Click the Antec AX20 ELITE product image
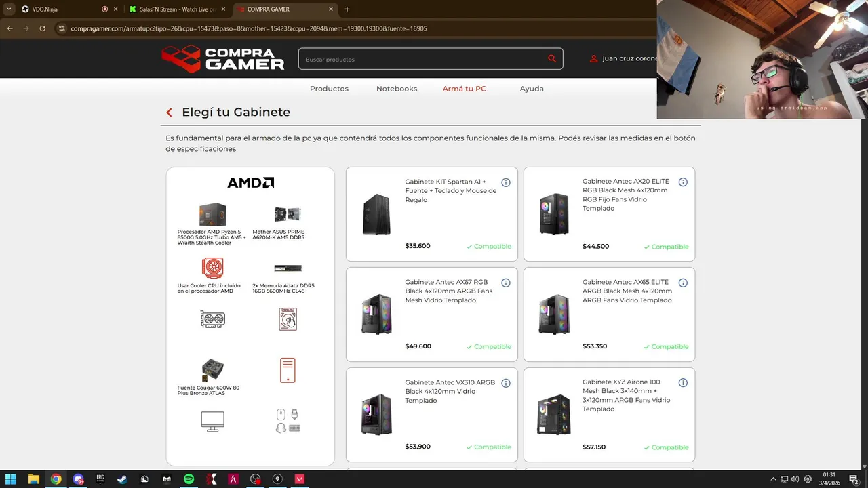Image resolution: width=868 pixels, height=488 pixels. 554,214
